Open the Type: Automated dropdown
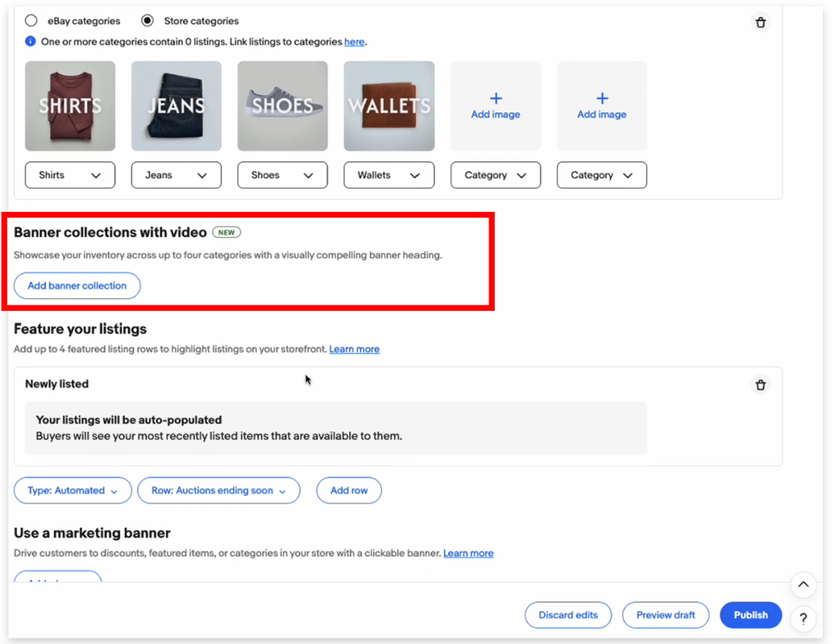 pyautogui.click(x=73, y=491)
